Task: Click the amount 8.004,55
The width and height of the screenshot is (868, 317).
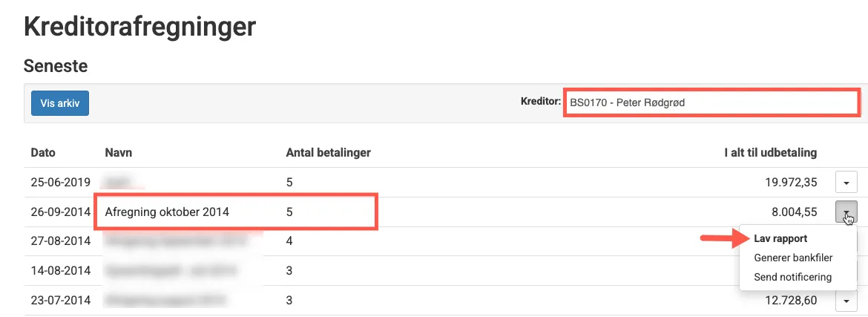Action: (x=794, y=212)
